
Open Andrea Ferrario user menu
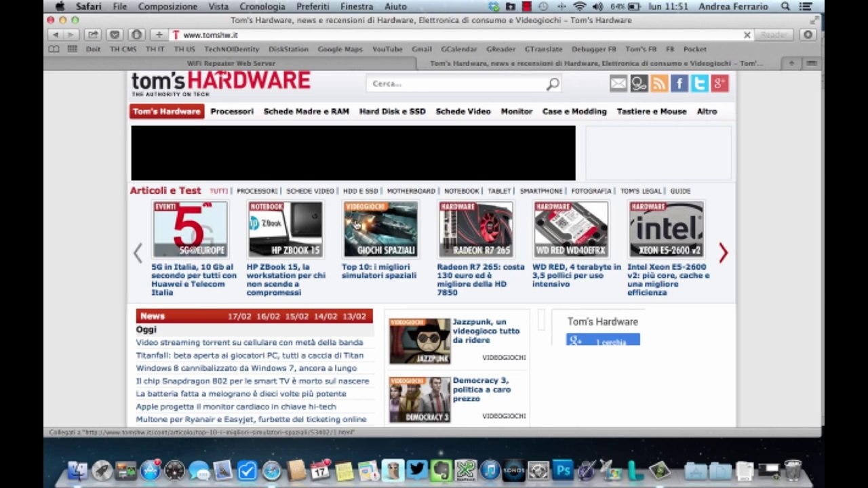734,6
